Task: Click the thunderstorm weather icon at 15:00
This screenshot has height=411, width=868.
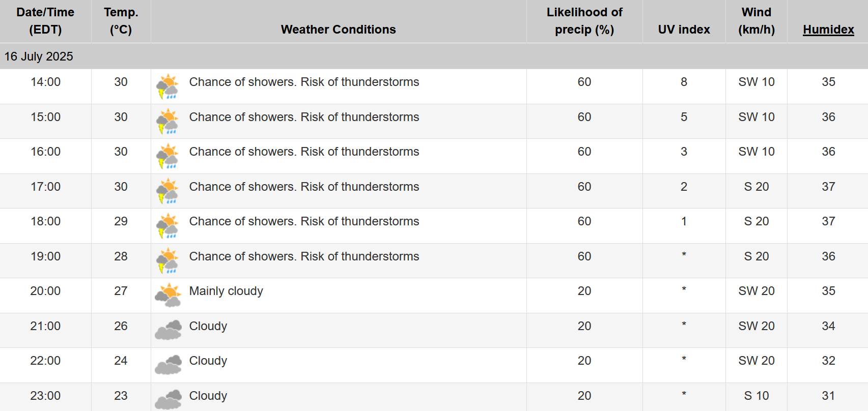Action: coord(167,122)
